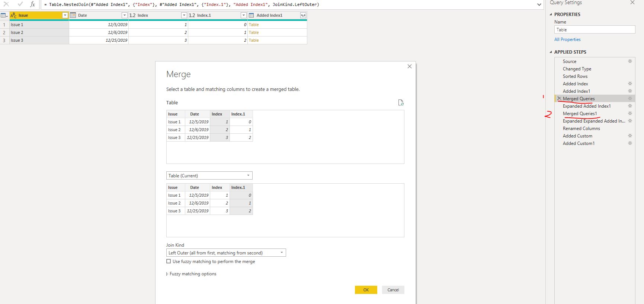644x304 pixels.
Task: Open the Issue column filter dropdown
Action: pos(65,15)
